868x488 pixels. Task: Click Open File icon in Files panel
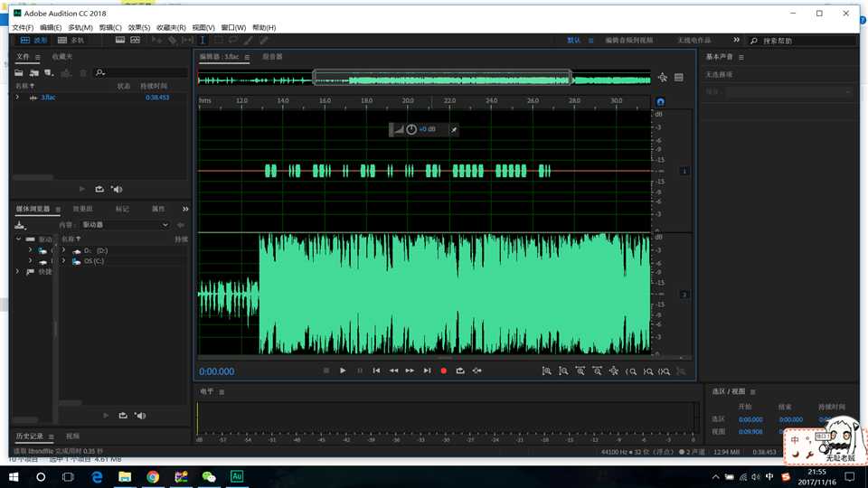tap(19, 72)
